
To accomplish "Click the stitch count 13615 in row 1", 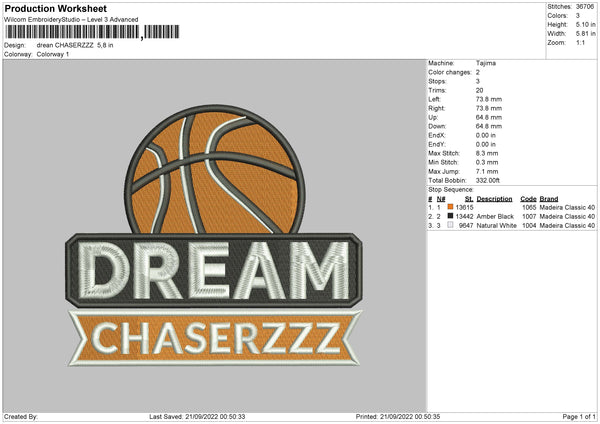I will (465, 207).
